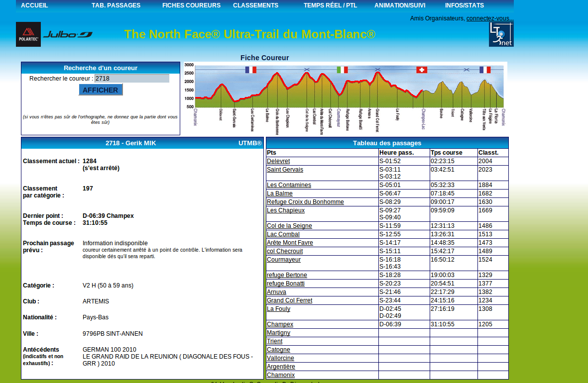Screen dimensions: 588x383
Task: Open the TAB. PASSAGES menu
Action: 116,5
